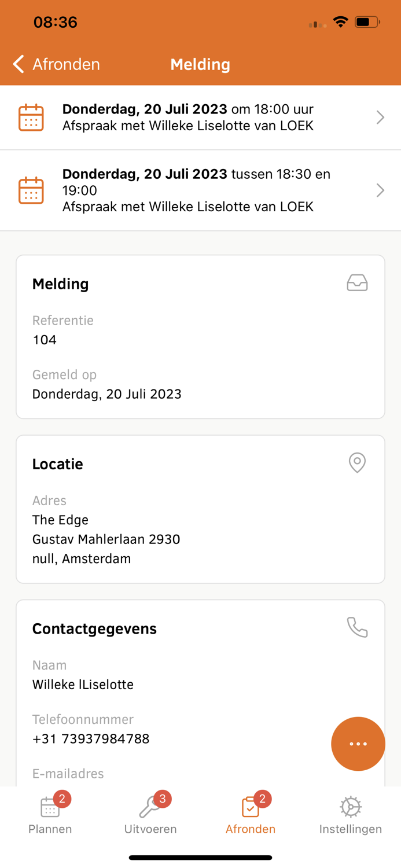Open the orange floating action menu
401x868 pixels.
coord(358,744)
